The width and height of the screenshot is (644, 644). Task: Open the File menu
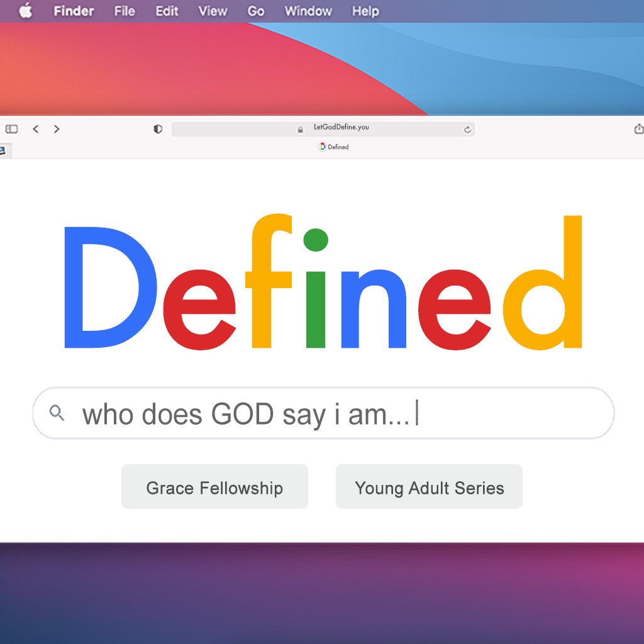tap(125, 11)
